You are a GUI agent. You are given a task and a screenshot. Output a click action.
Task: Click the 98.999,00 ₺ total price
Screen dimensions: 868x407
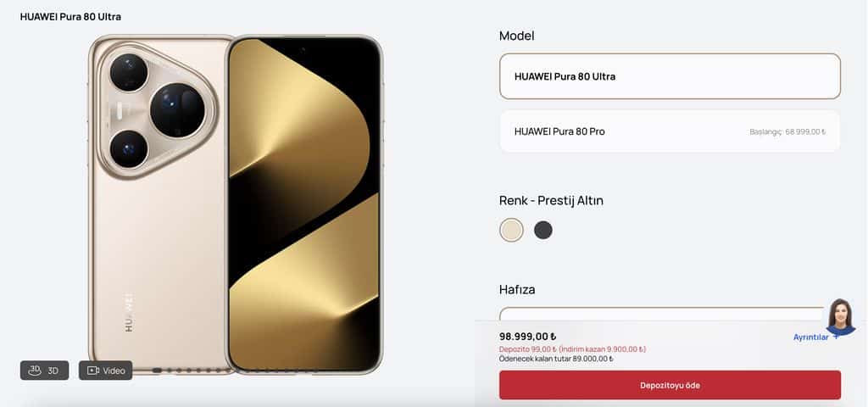[x=527, y=337]
